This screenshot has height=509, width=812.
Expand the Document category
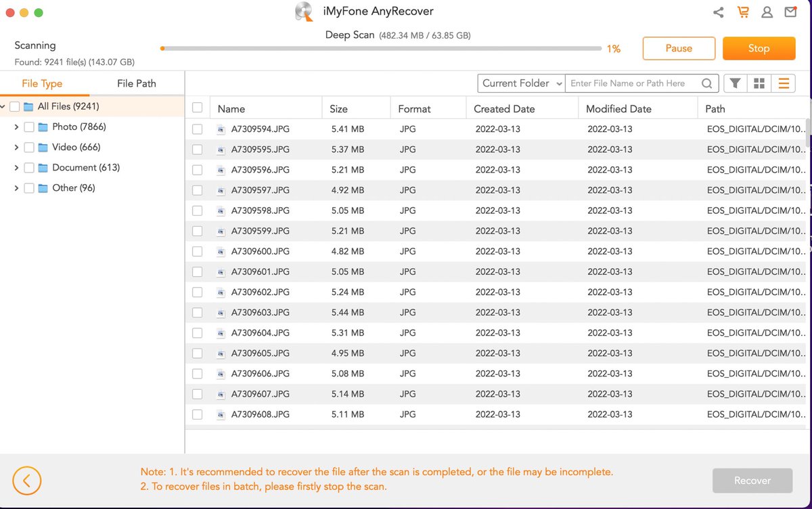16,168
